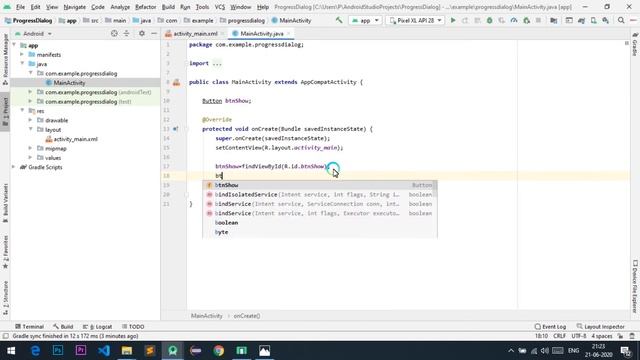
Task: Click the scroll-from-source target icon in Project panel
Action: click(114, 33)
